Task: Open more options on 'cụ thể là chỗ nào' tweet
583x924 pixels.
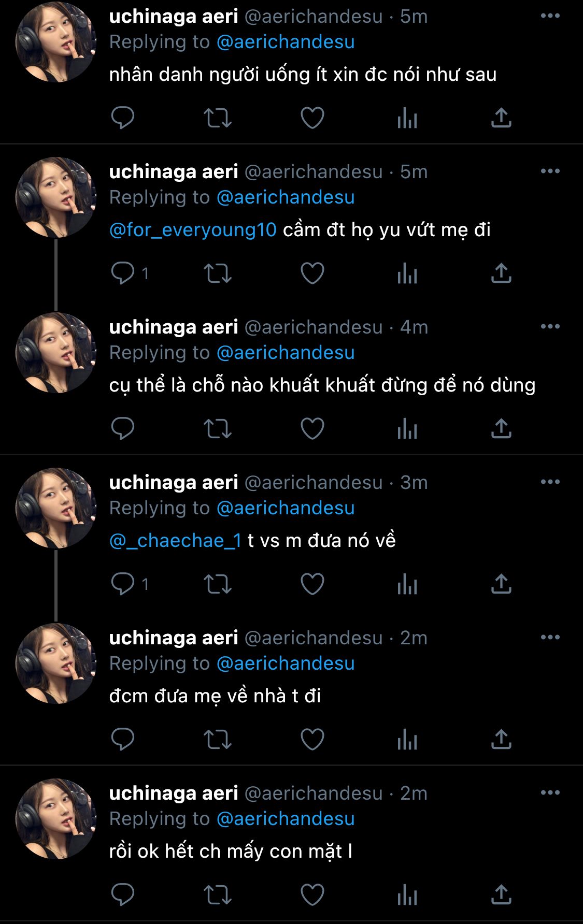Action: point(550,327)
